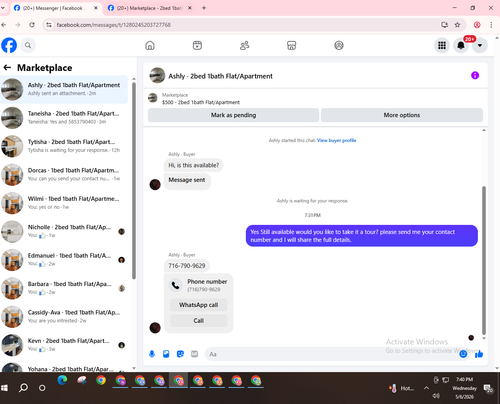Open More options button
Image resolution: width=500 pixels, height=404 pixels.
click(402, 115)
